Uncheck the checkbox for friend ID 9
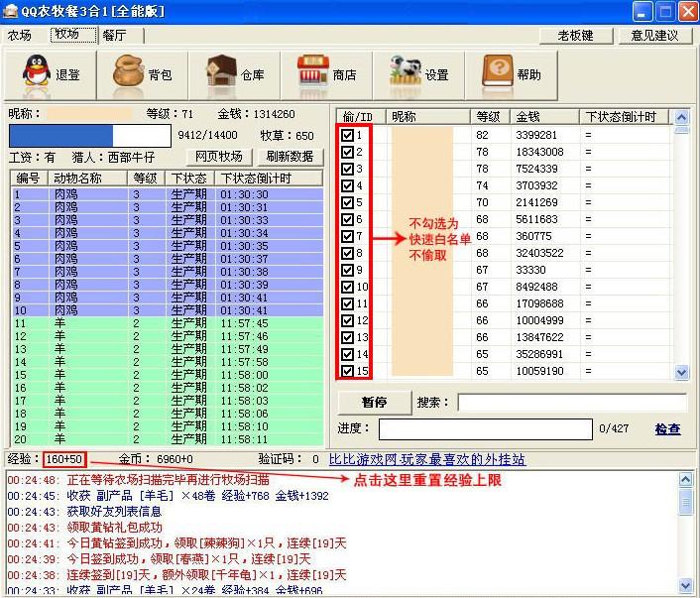Image resolution: width=700 pixels, height=598 pixels. (x=347, y=270)
